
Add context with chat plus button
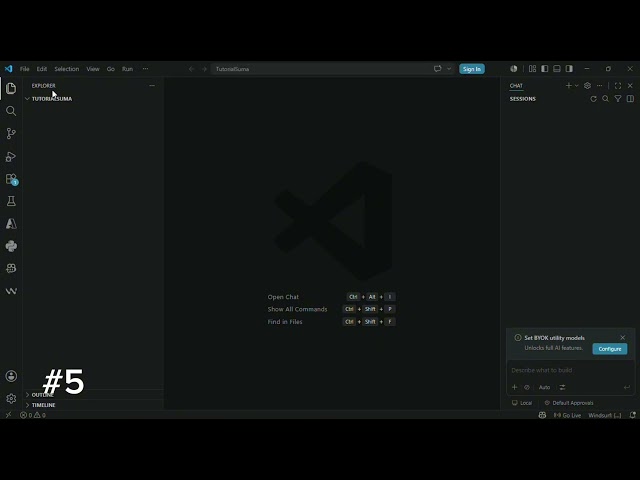[514, 387]
